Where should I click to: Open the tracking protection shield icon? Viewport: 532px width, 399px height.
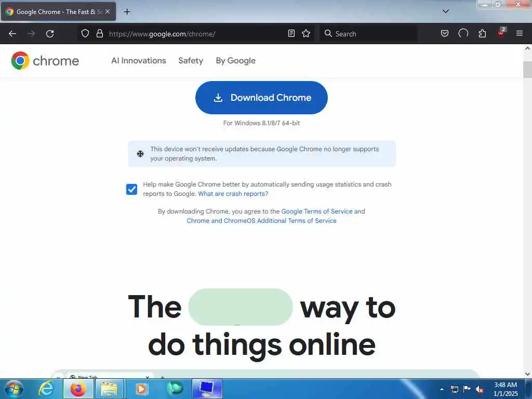[85, 33]
